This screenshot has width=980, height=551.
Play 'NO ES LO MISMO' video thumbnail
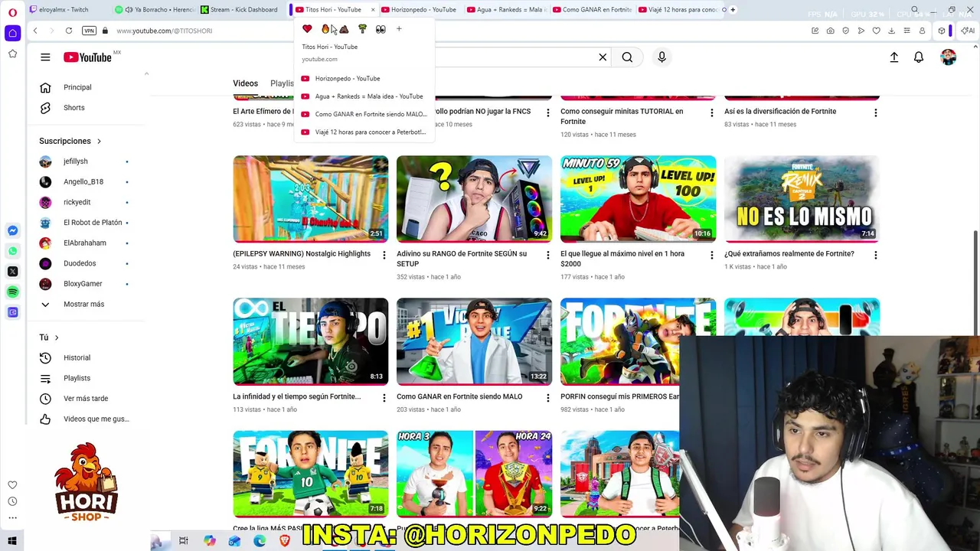(802, 199)
